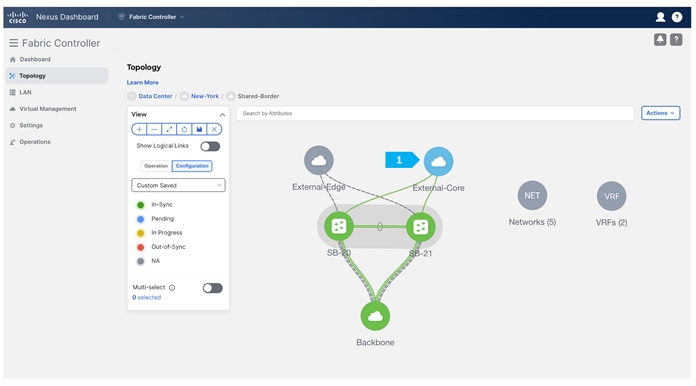Save the topology layout with disk icon
The image size is (696, 386).
[x=199, y=129]
